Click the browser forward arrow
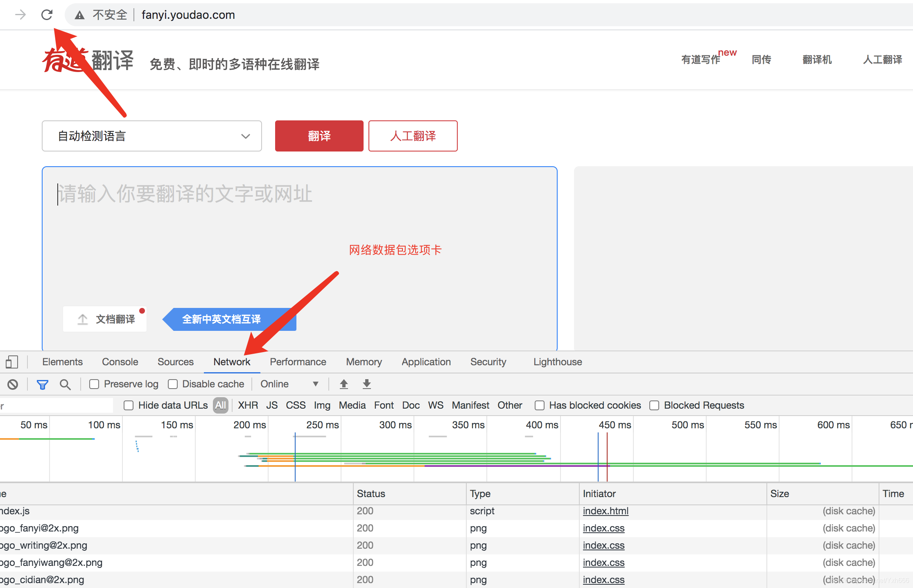This screenshot has height=588, width=913. [20, 15]
